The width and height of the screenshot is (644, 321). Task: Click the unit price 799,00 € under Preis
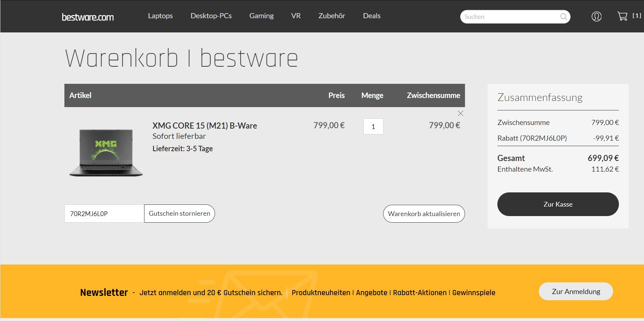point(329,125)
